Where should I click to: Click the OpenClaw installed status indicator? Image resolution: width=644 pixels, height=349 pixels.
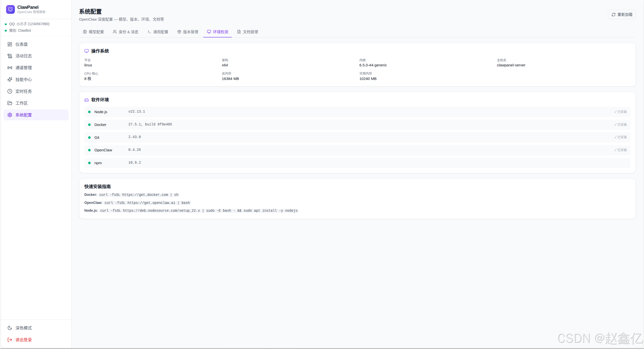[x=620, y=150]
